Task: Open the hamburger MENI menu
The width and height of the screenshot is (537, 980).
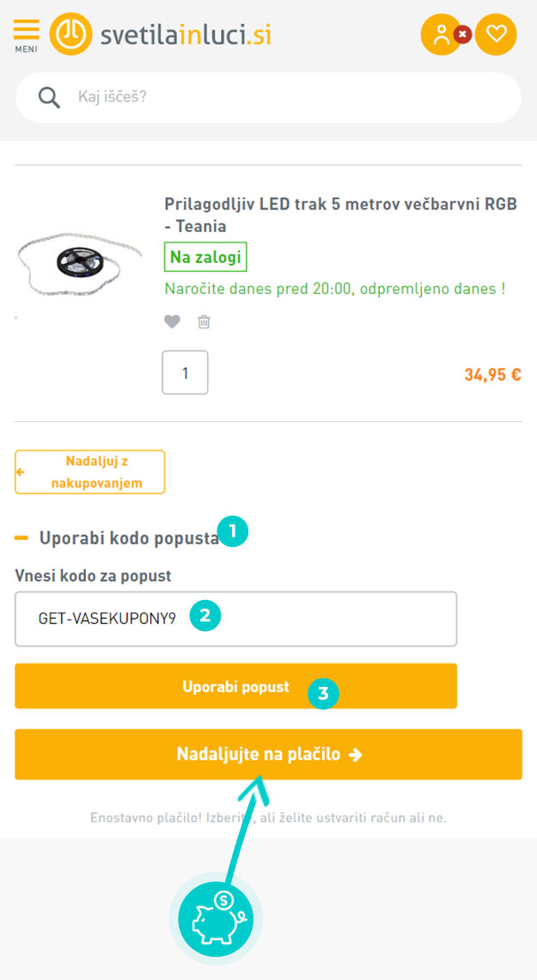Action: click(x=27, y=35)
